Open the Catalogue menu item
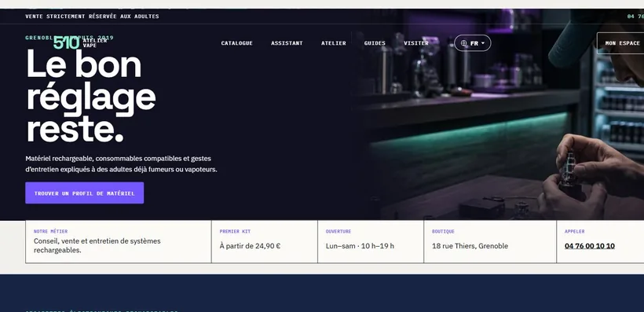The image size is (644, 312). (236, 43)
